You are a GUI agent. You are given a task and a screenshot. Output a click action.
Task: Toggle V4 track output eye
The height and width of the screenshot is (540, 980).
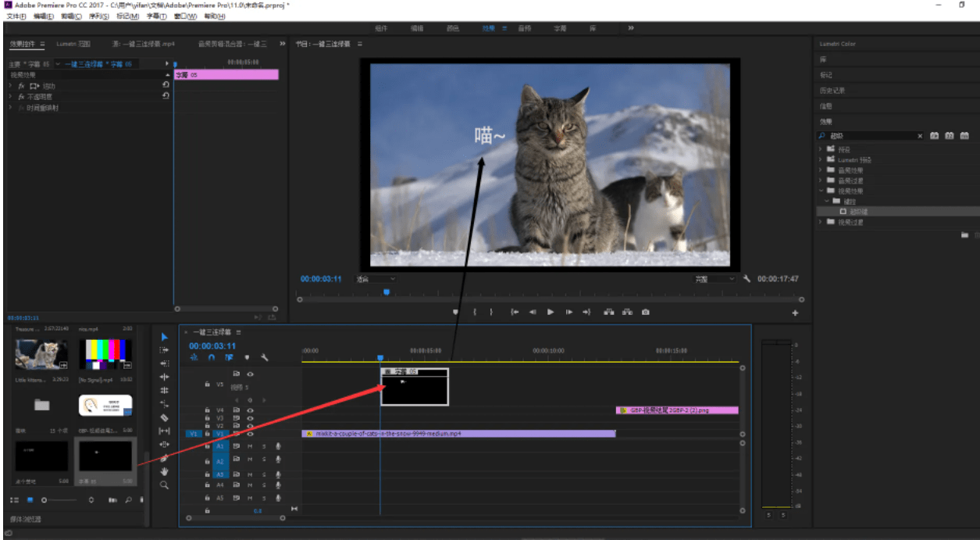251,409
